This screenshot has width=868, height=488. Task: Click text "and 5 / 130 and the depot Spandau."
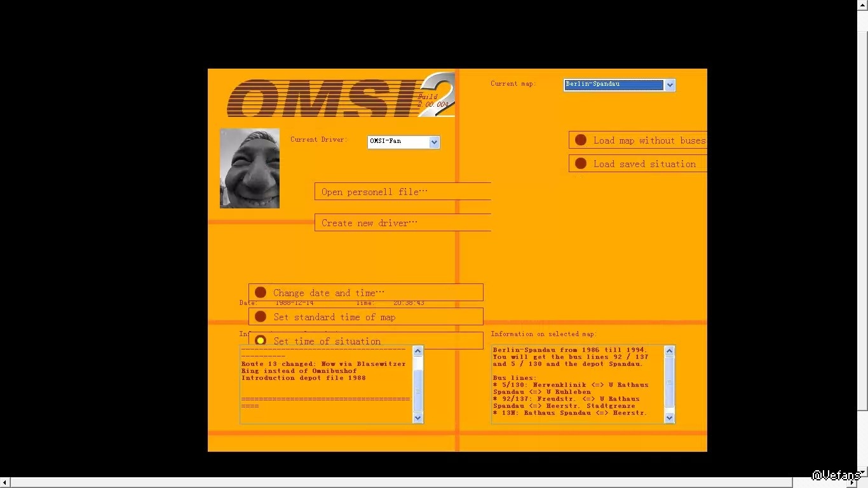click(567, 364)
